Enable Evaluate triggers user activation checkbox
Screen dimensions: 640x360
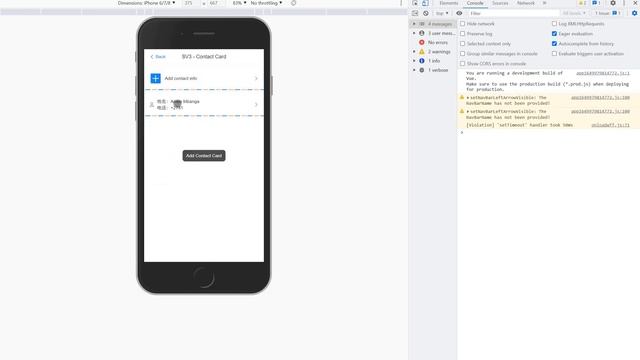(554, 53)
